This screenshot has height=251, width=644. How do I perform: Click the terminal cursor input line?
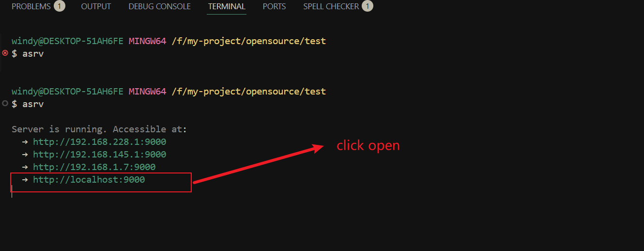click(12, 192)
